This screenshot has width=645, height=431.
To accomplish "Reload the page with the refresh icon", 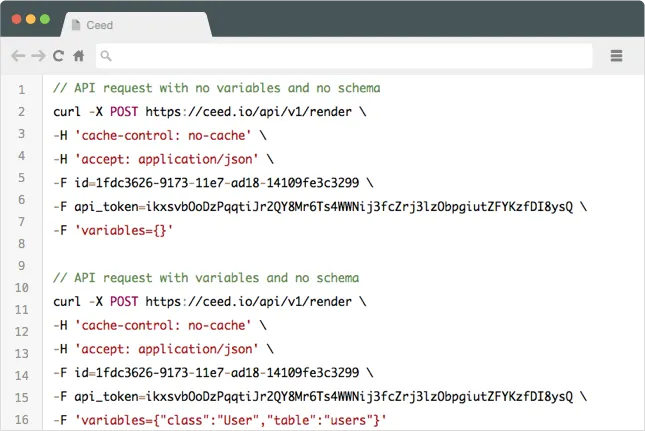I will 58,56.
